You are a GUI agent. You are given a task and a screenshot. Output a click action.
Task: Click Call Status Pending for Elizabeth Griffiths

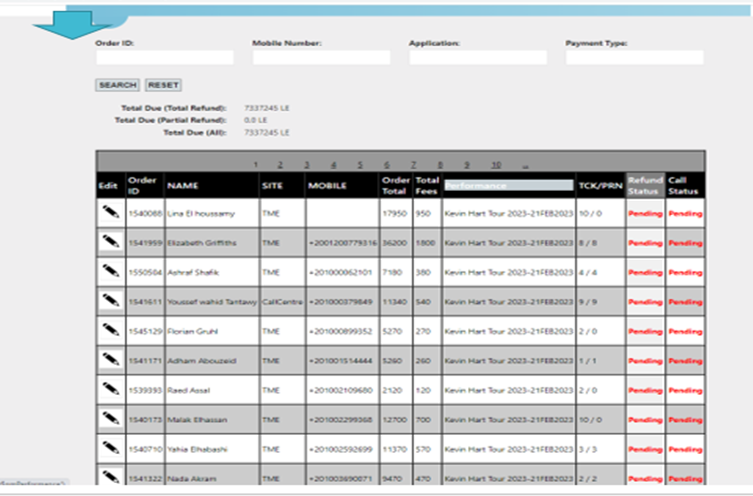click(685, 243)
